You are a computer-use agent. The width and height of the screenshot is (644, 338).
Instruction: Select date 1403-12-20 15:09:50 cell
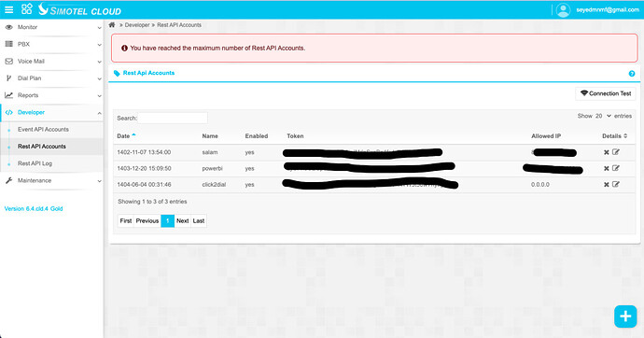[x=144, y=168]
